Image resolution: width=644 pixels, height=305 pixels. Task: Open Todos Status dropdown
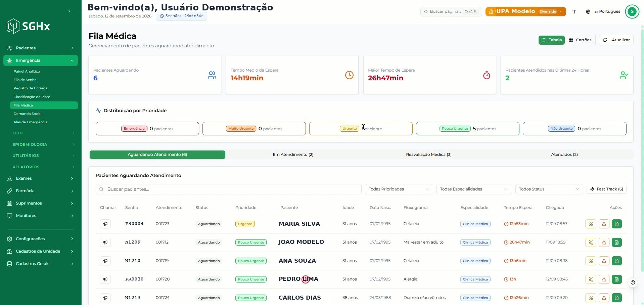point(549,189)
